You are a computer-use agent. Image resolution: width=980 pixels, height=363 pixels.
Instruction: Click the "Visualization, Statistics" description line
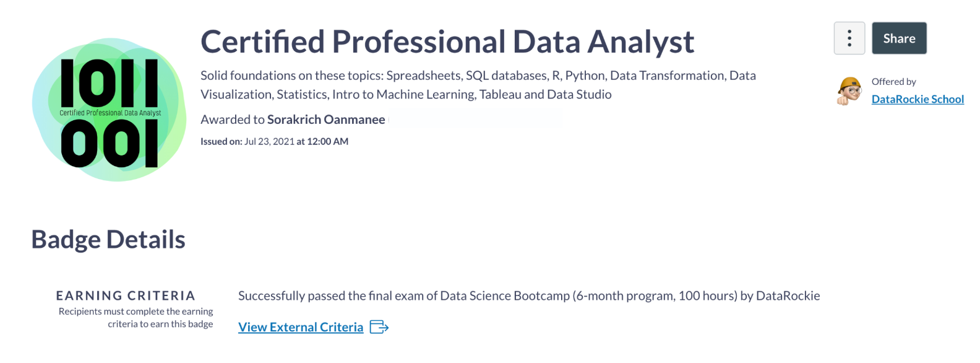click(x=406, y=95)
